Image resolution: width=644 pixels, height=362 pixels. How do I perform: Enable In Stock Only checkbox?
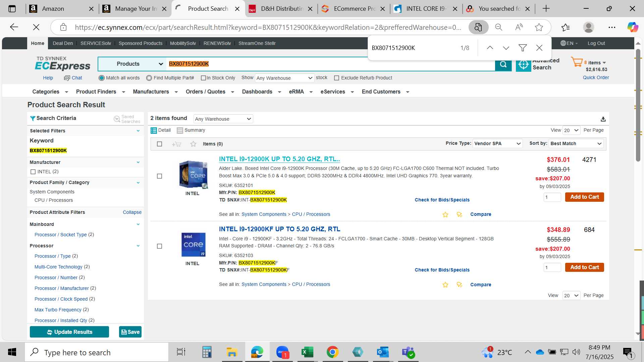203,78
